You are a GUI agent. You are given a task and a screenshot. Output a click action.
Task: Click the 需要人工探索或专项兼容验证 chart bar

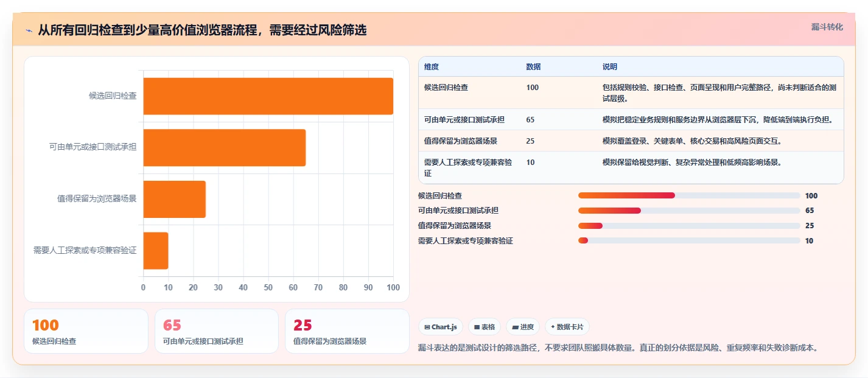(156, 251)
